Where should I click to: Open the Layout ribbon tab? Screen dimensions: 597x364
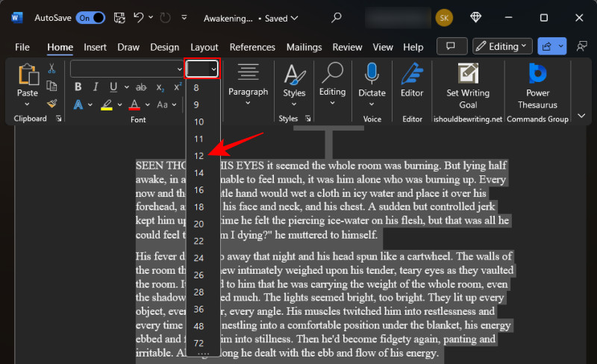click(x=204, y=47)
